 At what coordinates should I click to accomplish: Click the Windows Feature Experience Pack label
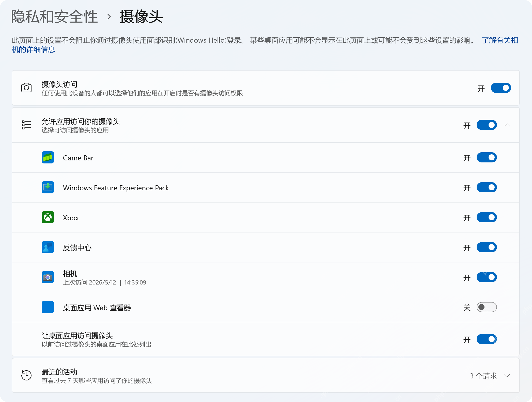116,188
